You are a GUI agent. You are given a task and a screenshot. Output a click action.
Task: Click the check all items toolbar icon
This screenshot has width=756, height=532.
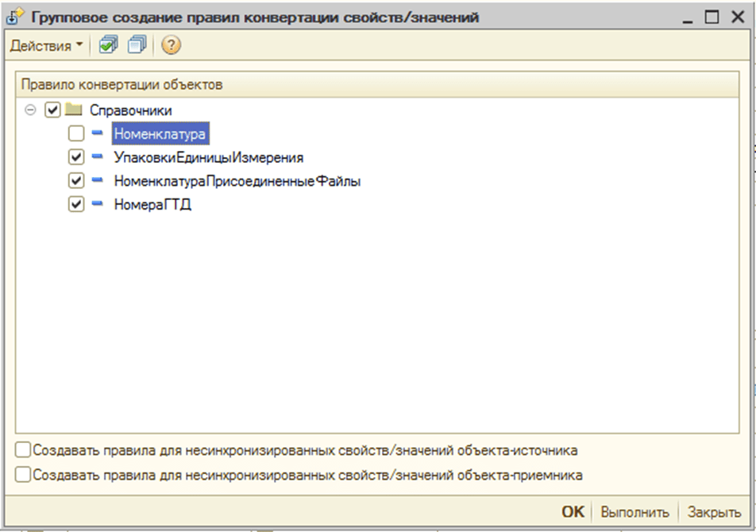pos(108,46)
